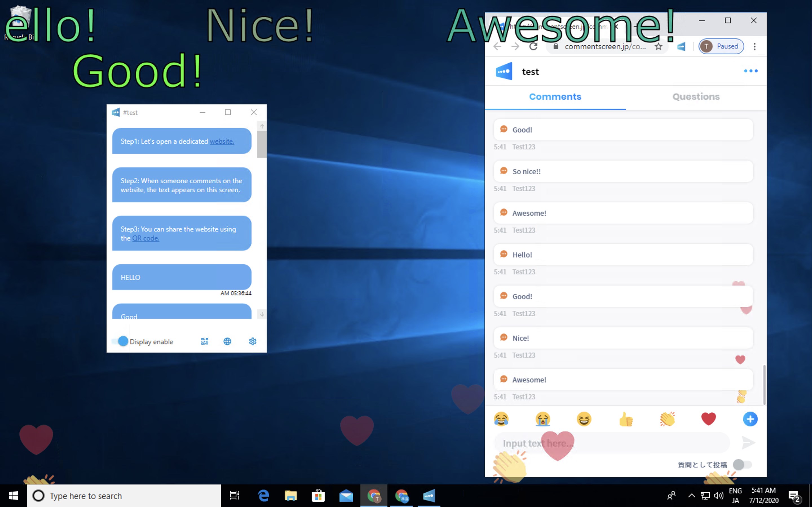This screenshot has width=812, height=507.
Task: Send the thumbs up reaction
Action: coord(625,419)
